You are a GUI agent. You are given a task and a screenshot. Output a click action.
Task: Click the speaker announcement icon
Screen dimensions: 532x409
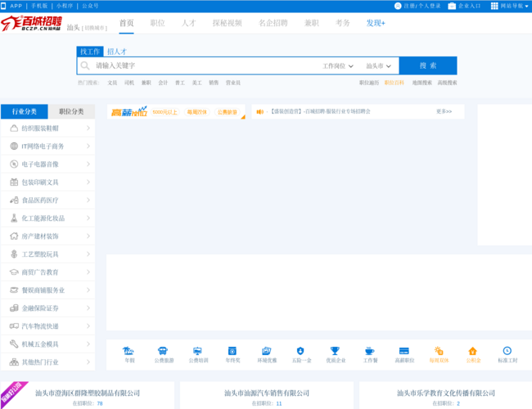(260, 111)
